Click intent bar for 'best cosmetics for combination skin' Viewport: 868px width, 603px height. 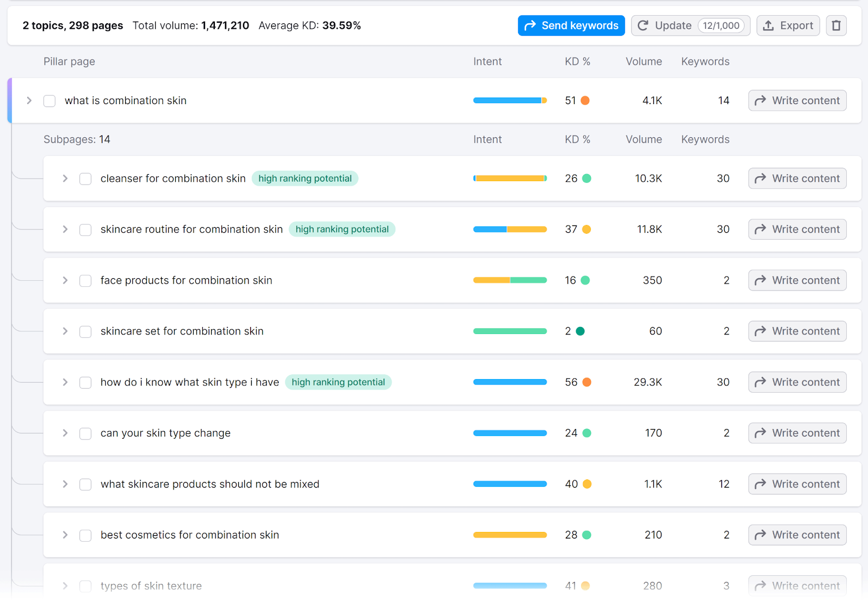(510, 535)
